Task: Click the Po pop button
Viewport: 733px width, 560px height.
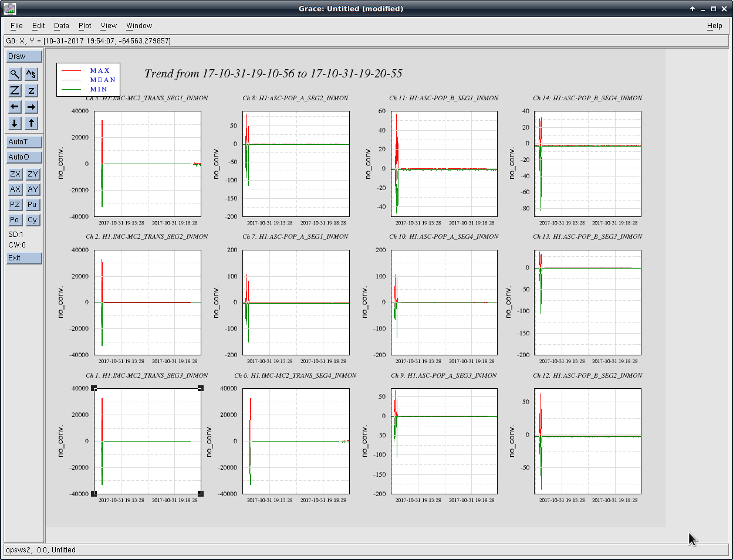Action: 15,220
